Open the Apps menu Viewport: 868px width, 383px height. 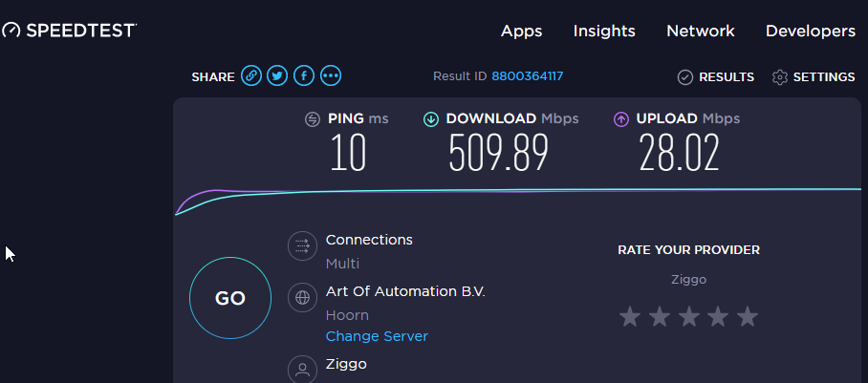[x=521, y=31]
